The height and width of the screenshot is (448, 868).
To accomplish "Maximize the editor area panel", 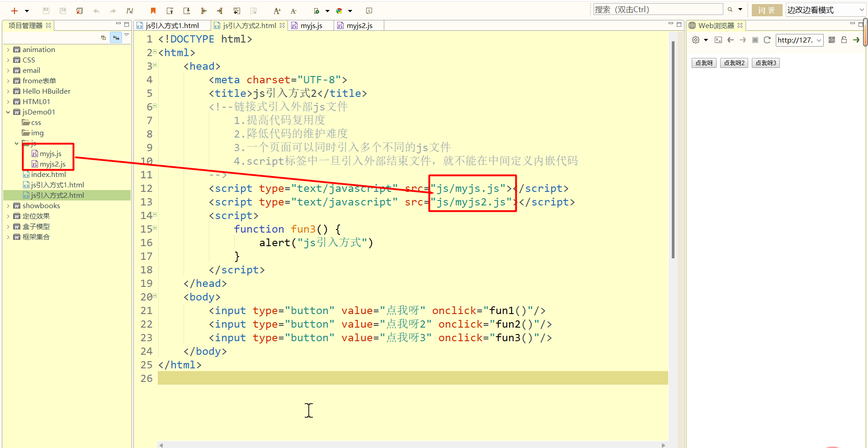I will click(x=679, y=24).
